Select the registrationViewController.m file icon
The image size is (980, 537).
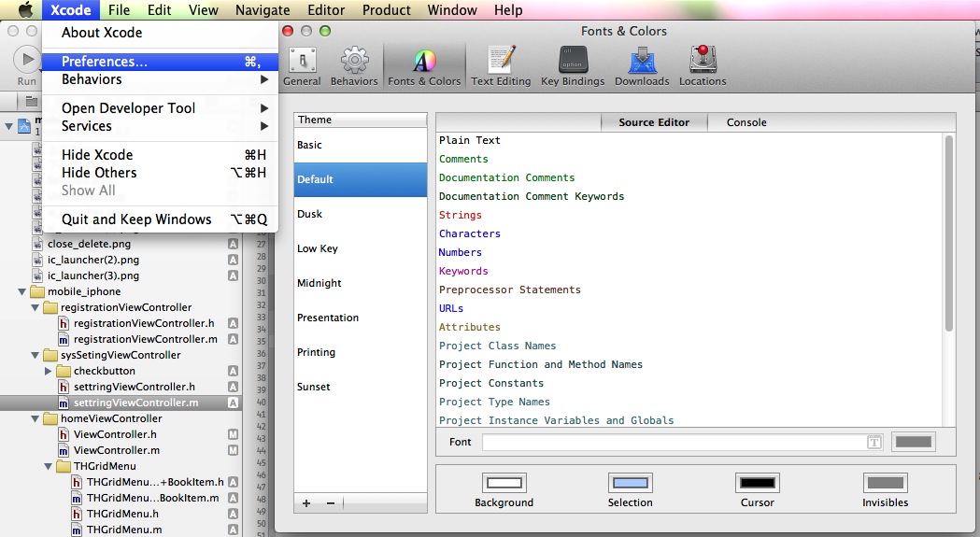64,339
